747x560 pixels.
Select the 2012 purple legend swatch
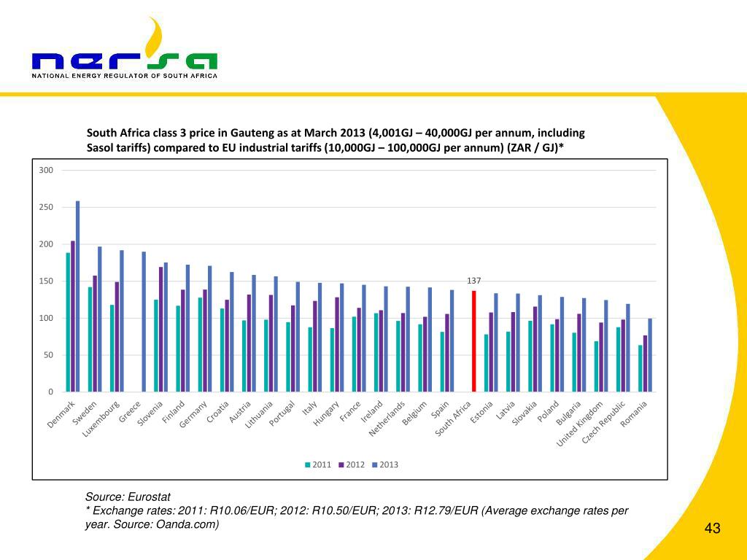(342, 464)
